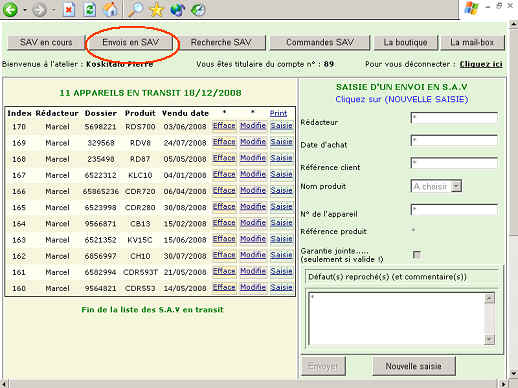
Task: Open Recherche SAV section
Action: point(221,43)
